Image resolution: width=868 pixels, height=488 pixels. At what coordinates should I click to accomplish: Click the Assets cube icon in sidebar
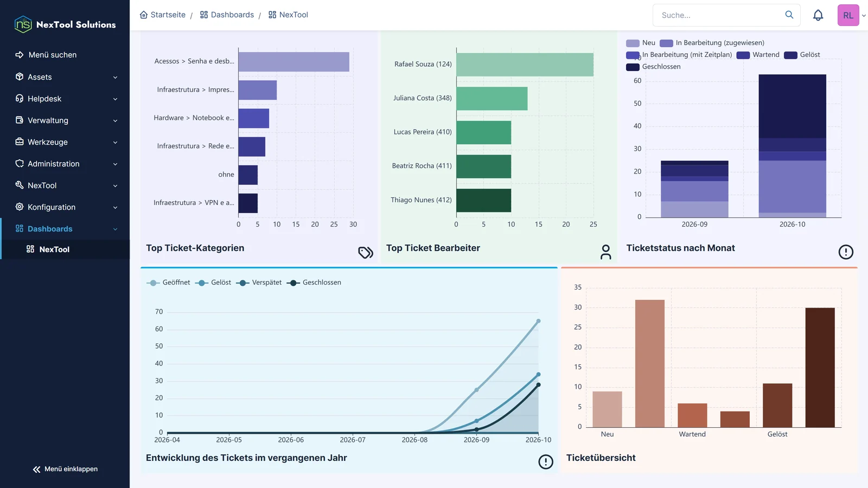point(20,76)
